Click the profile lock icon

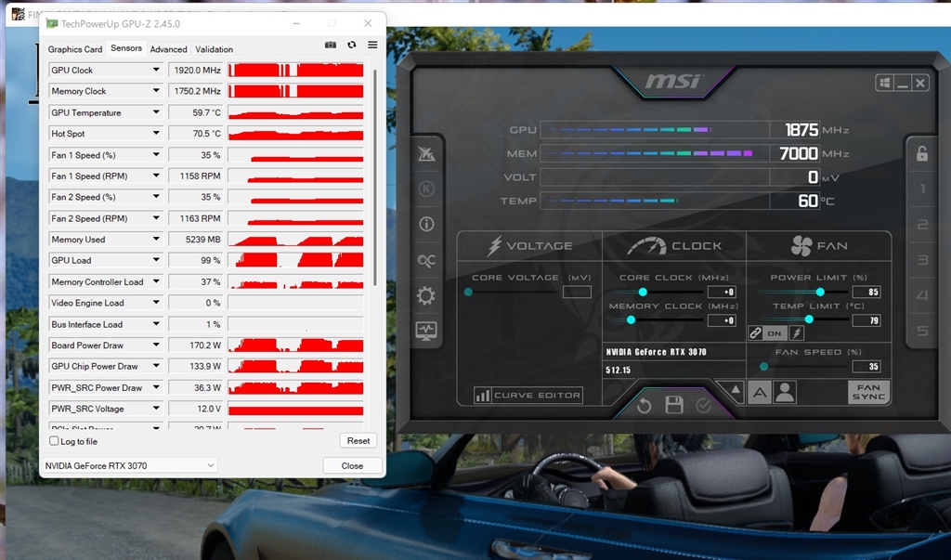click(x=922, y=153)
